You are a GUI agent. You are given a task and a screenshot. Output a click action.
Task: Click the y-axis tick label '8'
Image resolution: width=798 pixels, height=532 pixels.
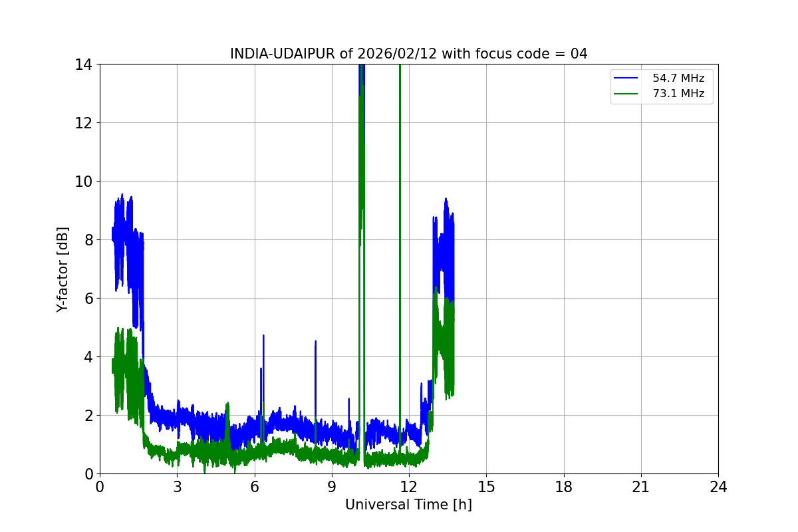tap(88, 240)
